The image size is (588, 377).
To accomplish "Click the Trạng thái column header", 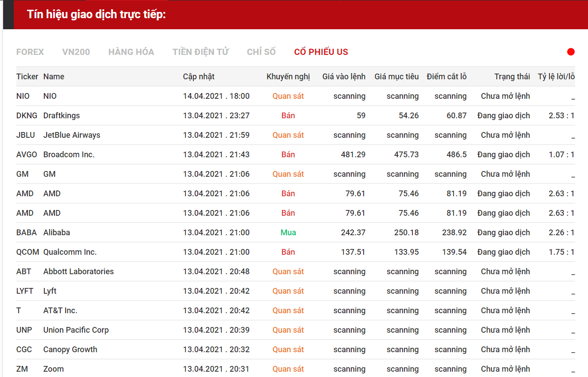I will click(x=512, y=77).
